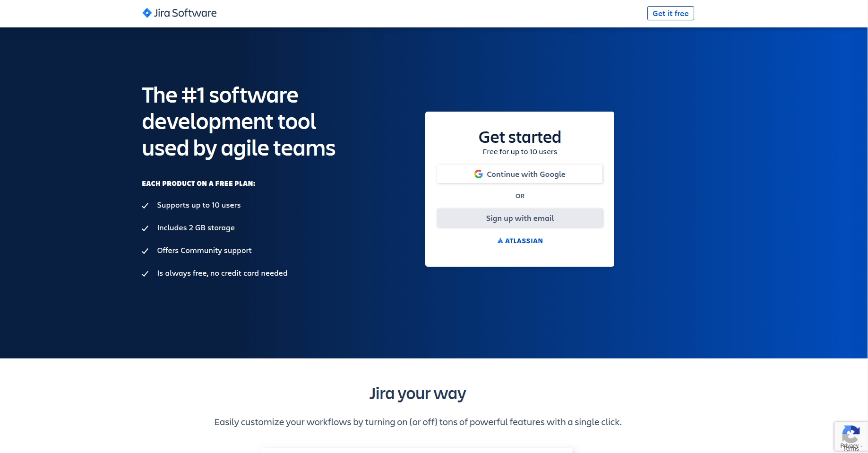Click checkmark beside "Includes 2 GB storage"
This screenshot has width=868, height=453.
click(145, 229)
